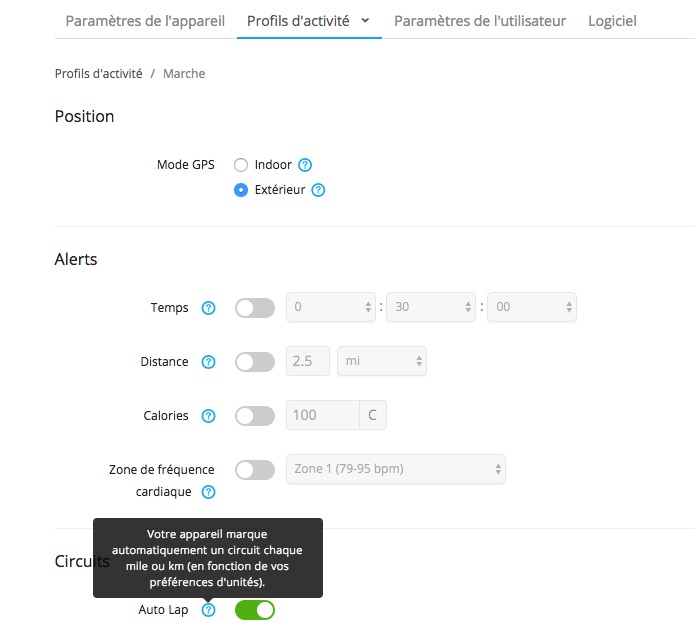Click help icon next to Auto Lap
The height and width of the screenshot is (632, 695).
[x=208, y=610]
